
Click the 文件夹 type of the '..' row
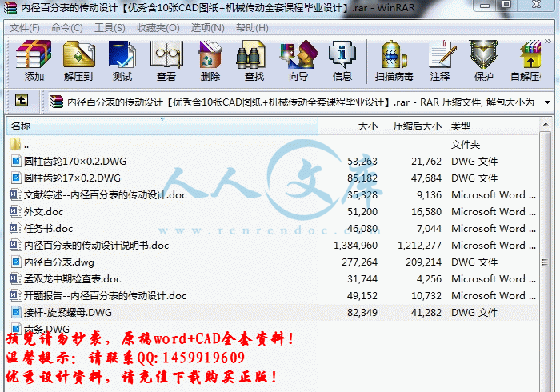[466, 145]
